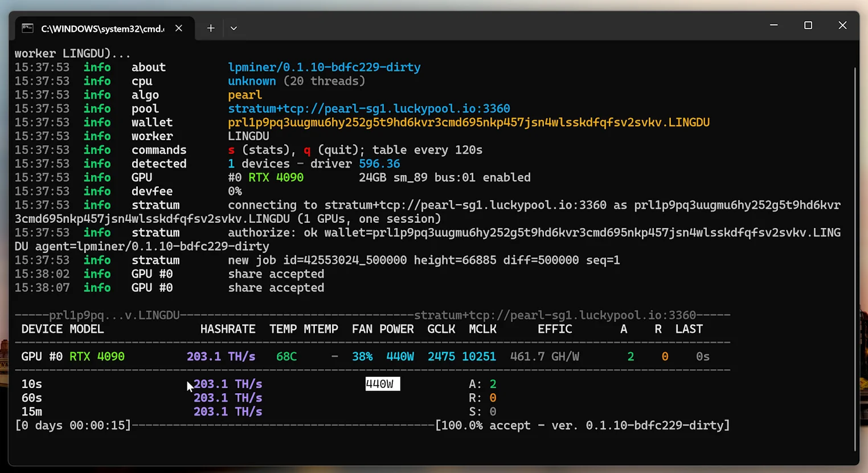
Task: Click the 'LINGDU' worker value
Action: [248, 136]
